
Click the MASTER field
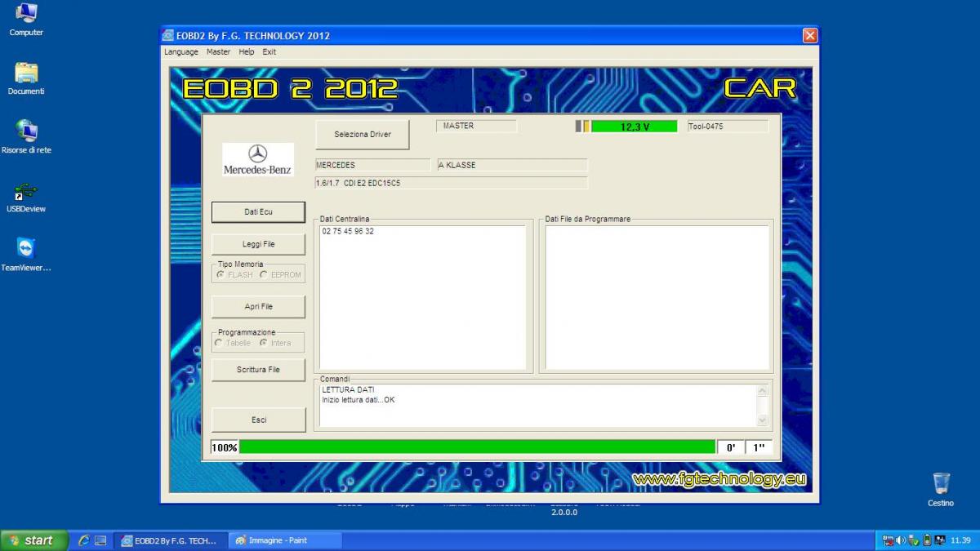pyautogui.click(x=476, y=127)
